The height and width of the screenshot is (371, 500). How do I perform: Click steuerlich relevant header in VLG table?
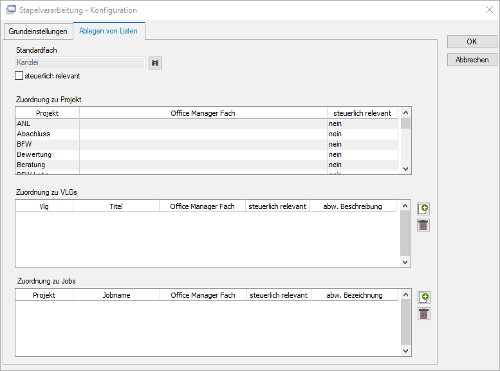tap(277, 206)
